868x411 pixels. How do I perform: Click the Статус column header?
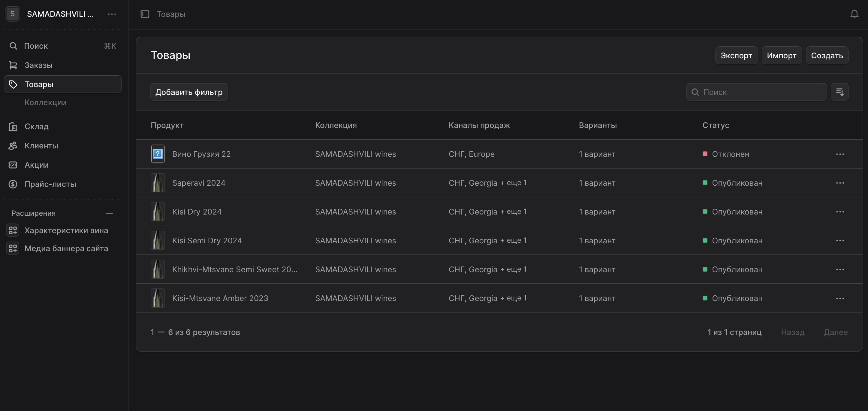click(x=716, y=125)
